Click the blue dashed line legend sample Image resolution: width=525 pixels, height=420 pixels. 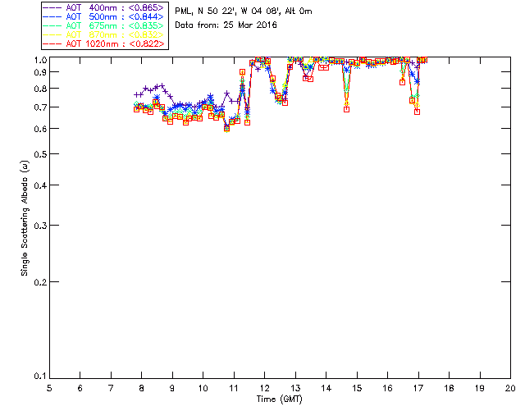point(52,16)
